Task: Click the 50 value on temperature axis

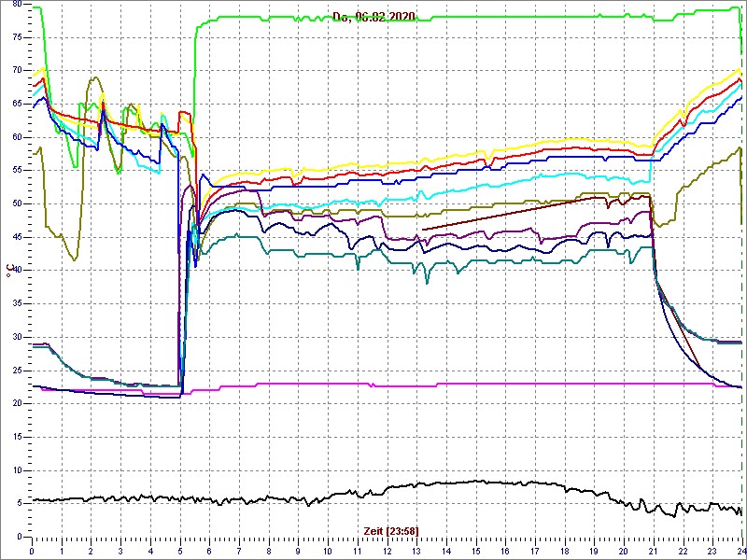Action: [x=19, y=203]
